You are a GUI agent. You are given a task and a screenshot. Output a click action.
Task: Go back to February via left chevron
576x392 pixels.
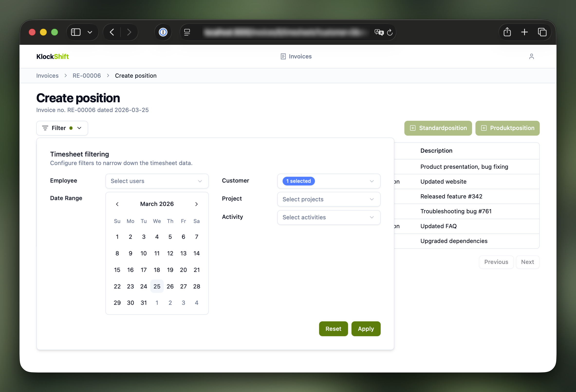tap(117, 204)
